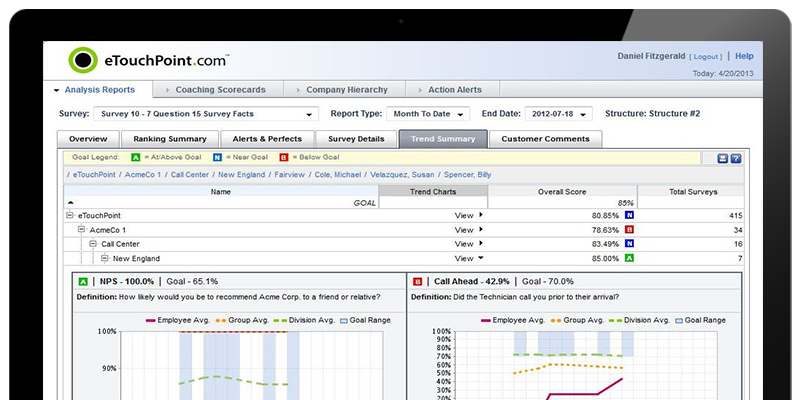The height and width of the screenshot is (400, 800).
Task: Click the green A legend icon At/Above Goal
Action: (135, 158)
